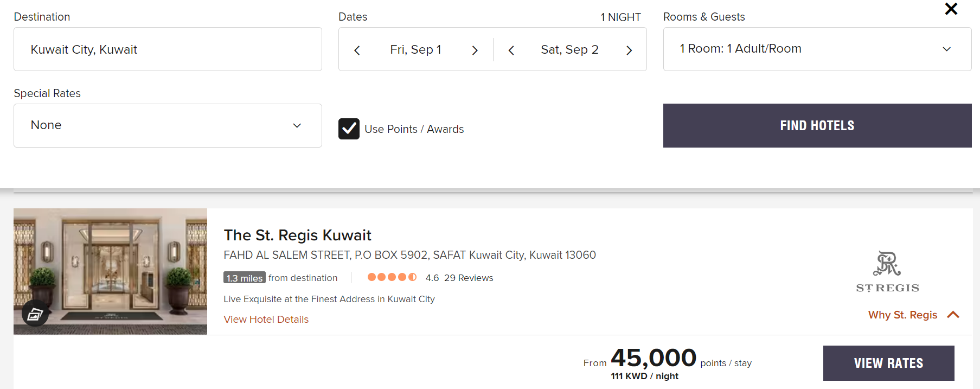Viewport: 980px width, 389px height.
Task: Move check-out date forward one day
Action: point(629,50)
